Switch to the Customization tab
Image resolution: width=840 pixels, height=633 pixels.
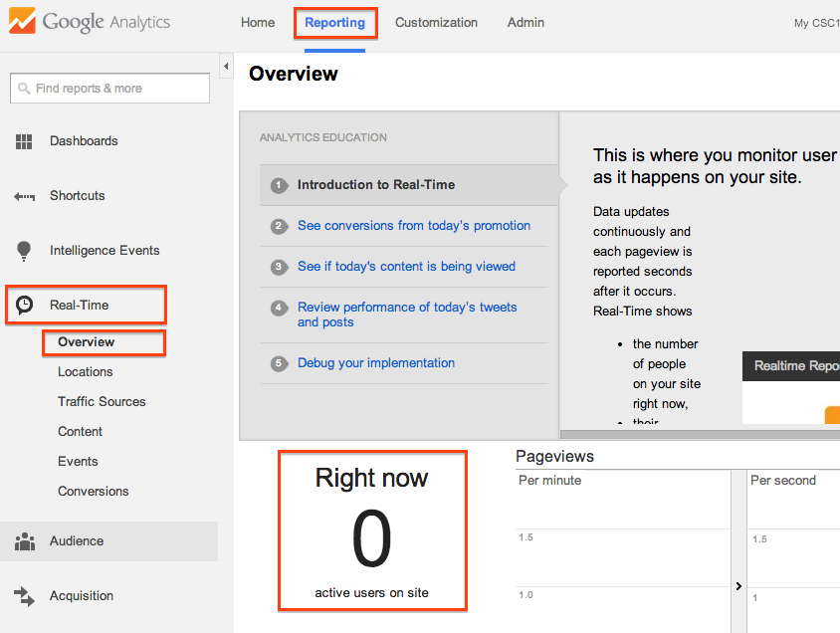(436, 22)
